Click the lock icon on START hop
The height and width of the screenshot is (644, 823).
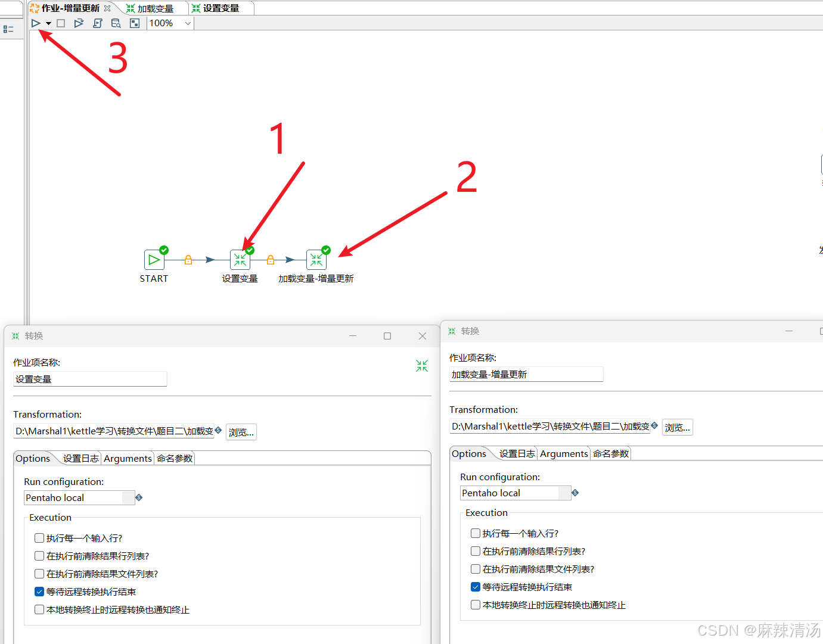click(188, 260)
